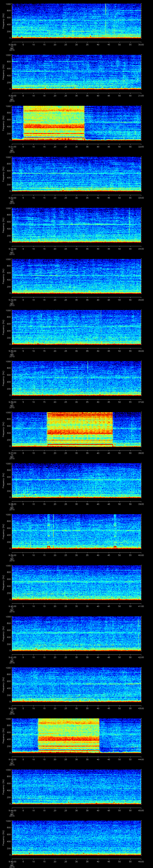The image size is (153, 868).
Task: Click the '44:00' end time label
Action: 141,760
